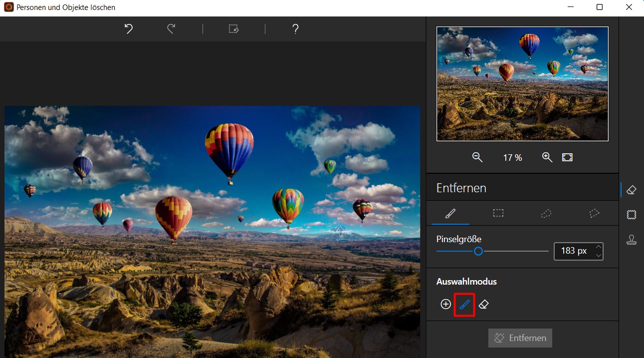The height and width of the screenshot is (358, 644).
Task: Activate add-to-selection brush mode
Action: [x=464, y=304]
